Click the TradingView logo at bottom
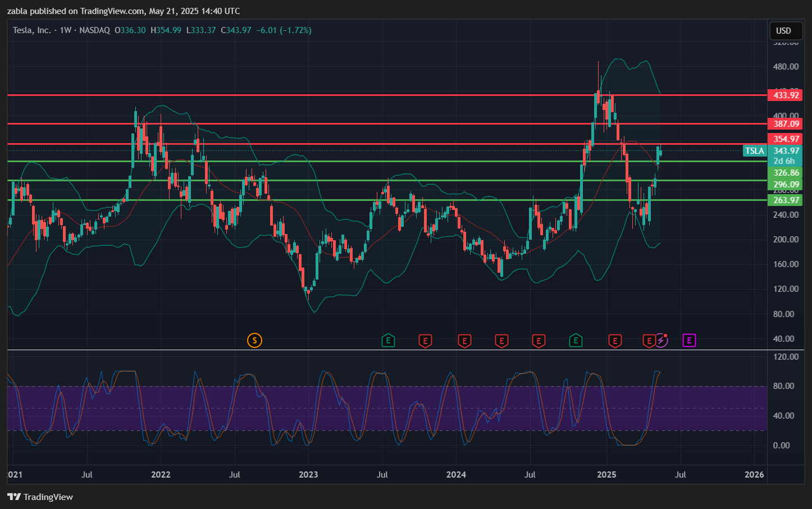Screen dimensions: 812x509 pyautogui.click(x=40, y=497)
